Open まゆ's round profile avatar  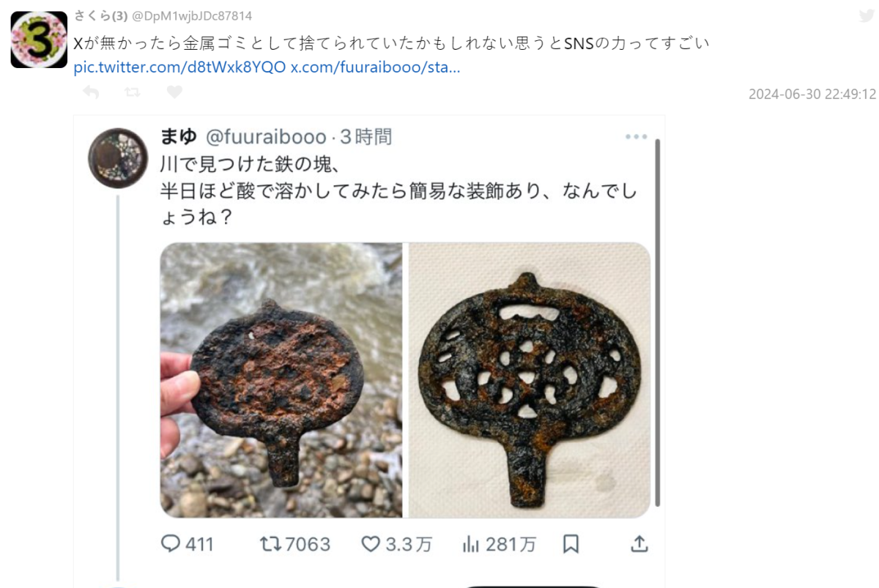[x=118, y=158]
